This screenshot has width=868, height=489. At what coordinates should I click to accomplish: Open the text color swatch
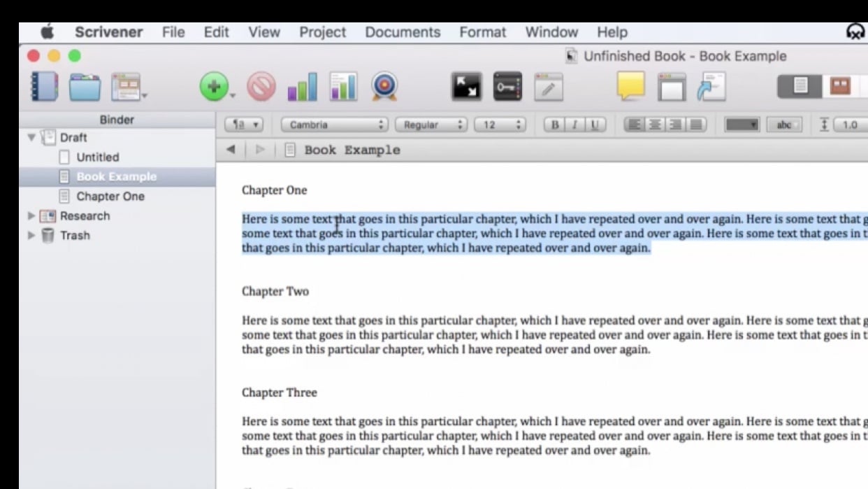(x=742, y=125)
